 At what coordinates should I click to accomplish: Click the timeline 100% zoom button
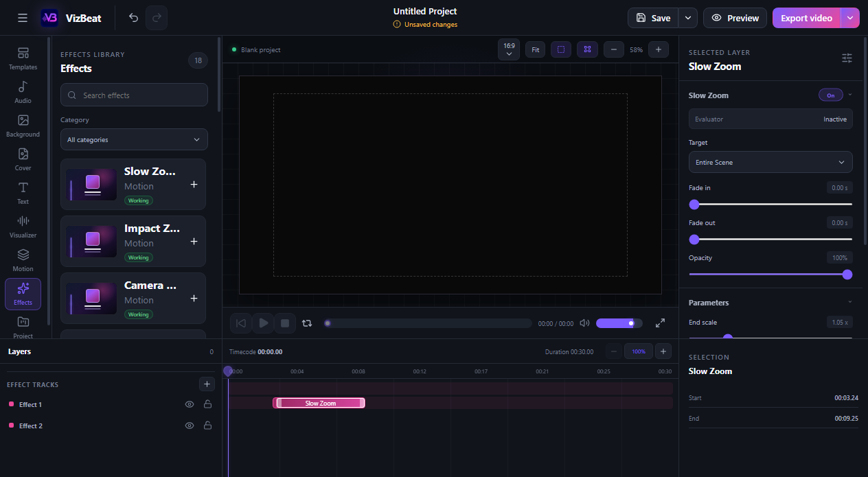coord(639,351)
